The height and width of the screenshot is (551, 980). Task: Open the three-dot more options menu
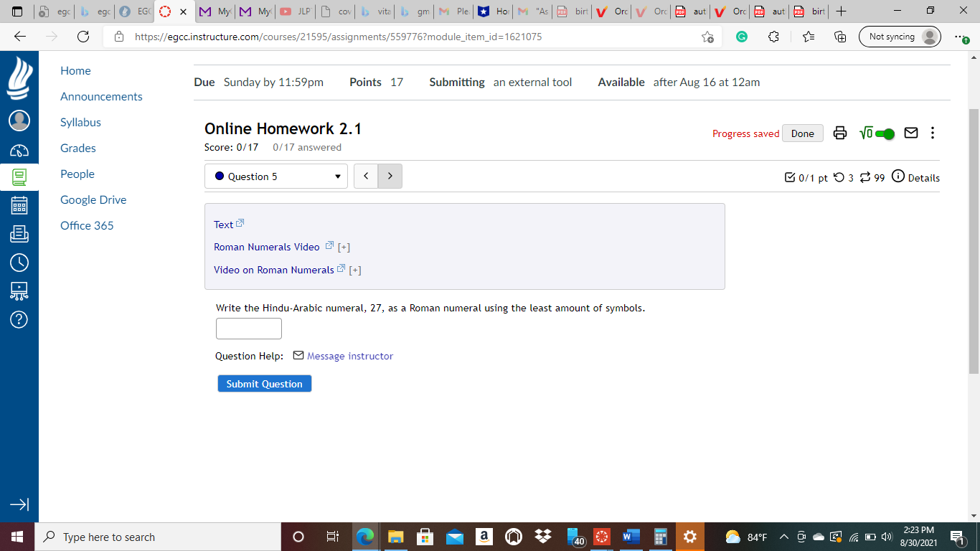pyautogui.click(x=933, y=133)
